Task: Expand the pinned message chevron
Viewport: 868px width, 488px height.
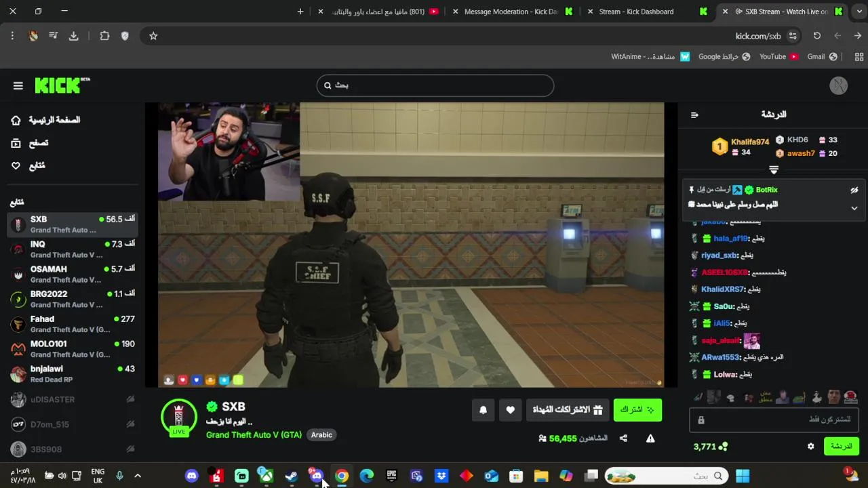Action: click(x=854, y=208)
